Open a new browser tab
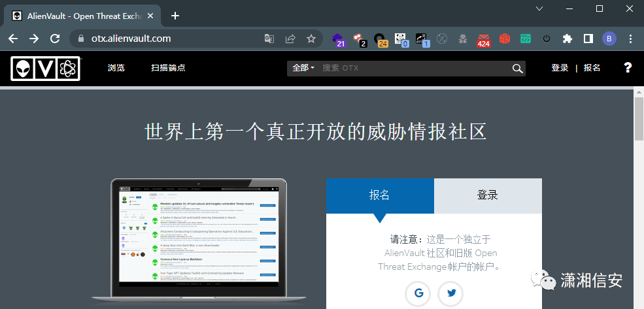The width and height of the screenshot is (644, 309). pyautogui.click(x=175, y=16)
